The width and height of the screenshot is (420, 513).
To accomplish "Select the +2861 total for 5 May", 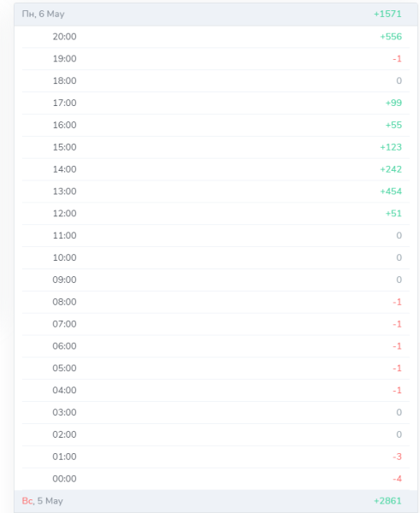I will click(x=387, y=501).
